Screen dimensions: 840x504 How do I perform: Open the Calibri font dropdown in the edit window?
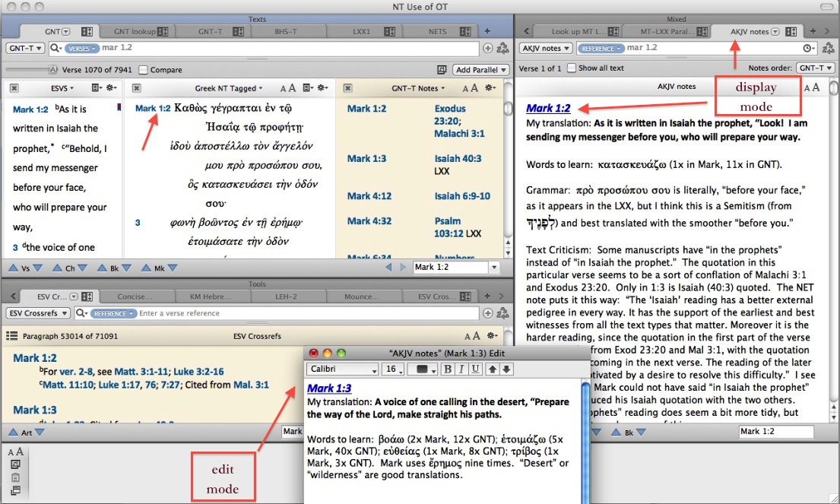(342, 369)
